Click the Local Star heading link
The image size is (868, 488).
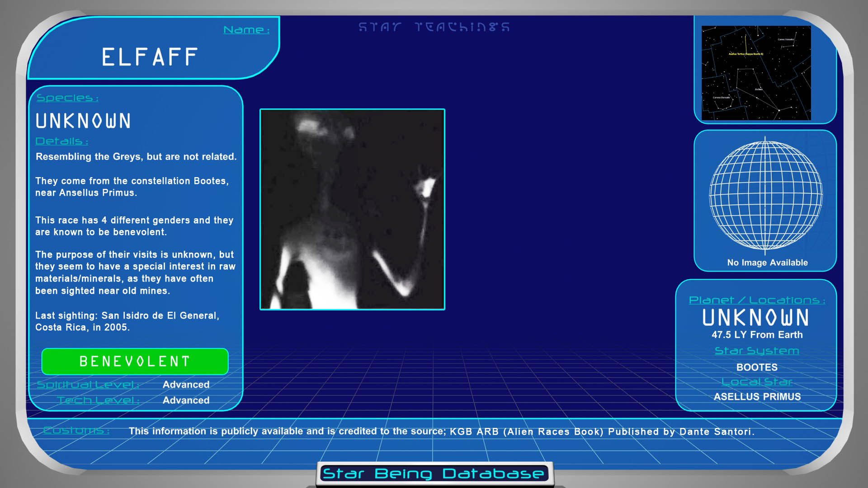[x=757, y=382]
